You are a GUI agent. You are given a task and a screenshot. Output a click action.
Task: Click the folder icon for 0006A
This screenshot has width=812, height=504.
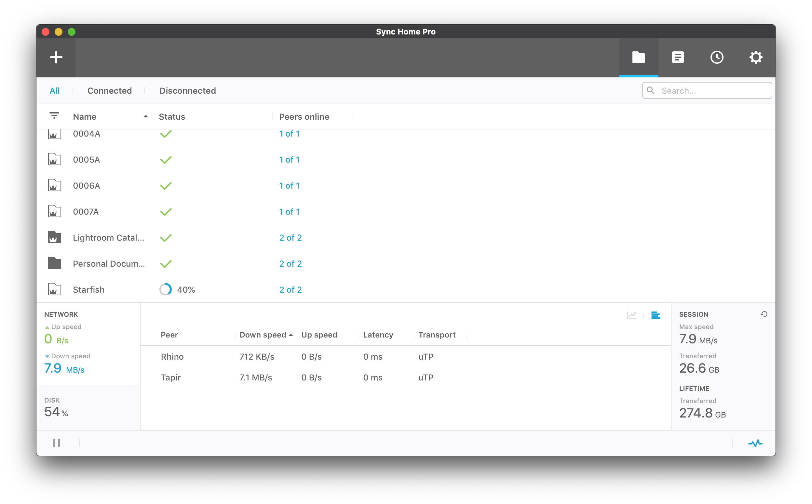click(x=55, y=186)
